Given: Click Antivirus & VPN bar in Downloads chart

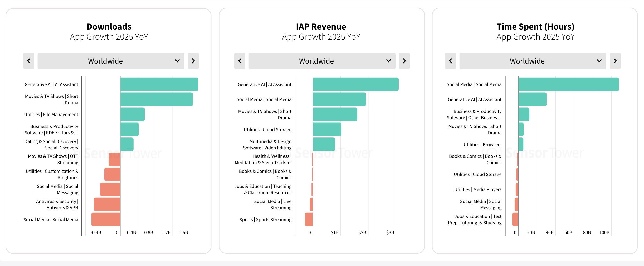Looking at the screenshot, I should click(x=107, y=204).
